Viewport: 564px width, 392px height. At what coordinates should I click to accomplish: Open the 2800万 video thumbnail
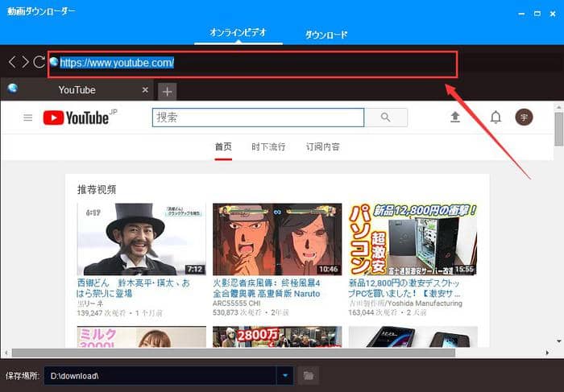pyautogui.click(x=277, y=336)
